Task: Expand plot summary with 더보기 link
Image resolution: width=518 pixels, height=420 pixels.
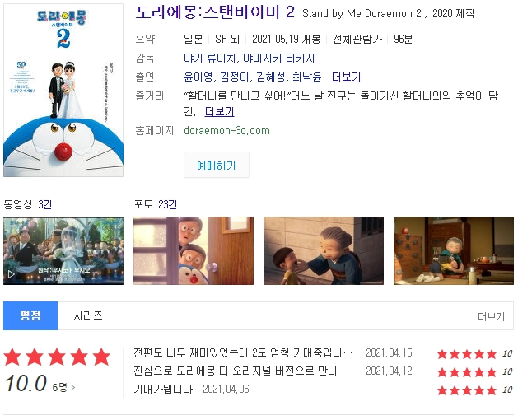Action: click(219, 112)
